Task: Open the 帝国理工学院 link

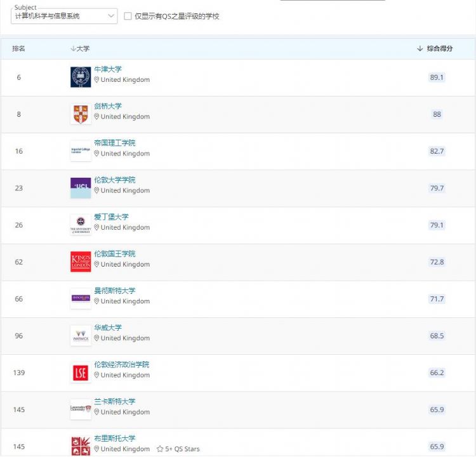Action: click(x=114, y=143)
